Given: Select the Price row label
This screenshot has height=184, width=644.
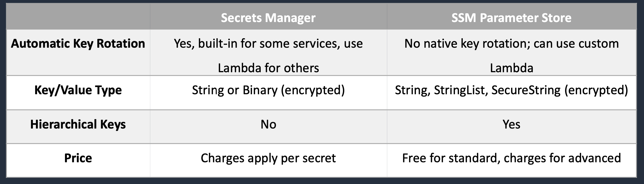Looking at the screenshot, I should pos(78,158).
